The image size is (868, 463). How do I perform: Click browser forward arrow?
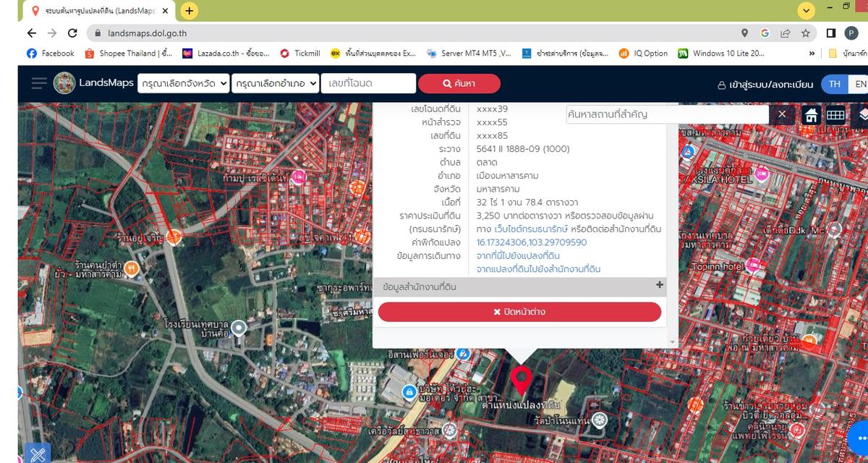52,33
